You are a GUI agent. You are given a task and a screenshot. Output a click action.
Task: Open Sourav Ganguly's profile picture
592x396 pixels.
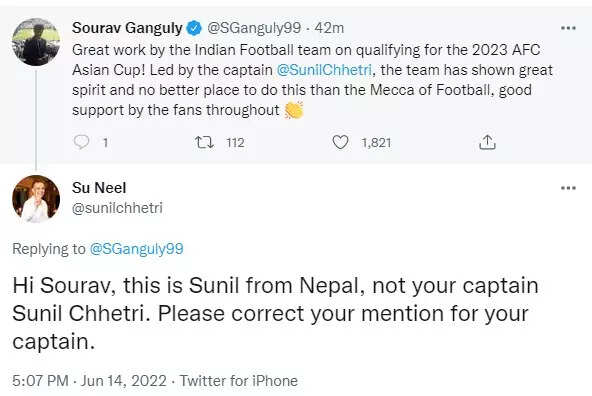[x=36, y=42]
